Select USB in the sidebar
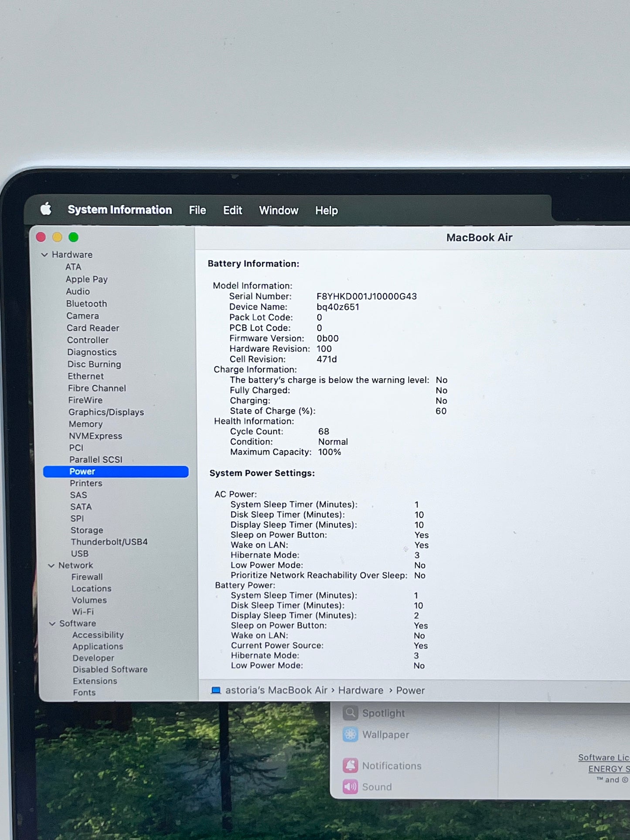The image size is (630, 840). (x=80, y=554)
